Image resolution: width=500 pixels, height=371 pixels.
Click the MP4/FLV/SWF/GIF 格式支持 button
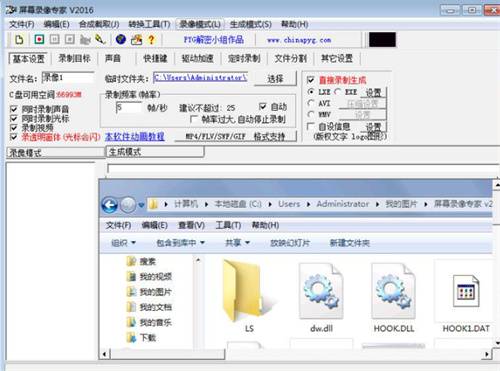click(x=235, y=136)
